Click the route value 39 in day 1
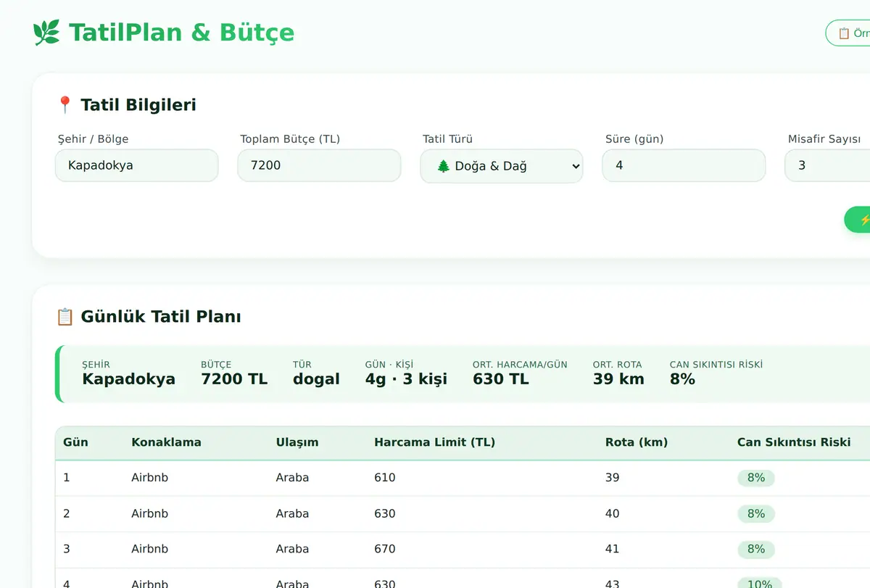Screen dimensions: 870x588 coord(613,478)
